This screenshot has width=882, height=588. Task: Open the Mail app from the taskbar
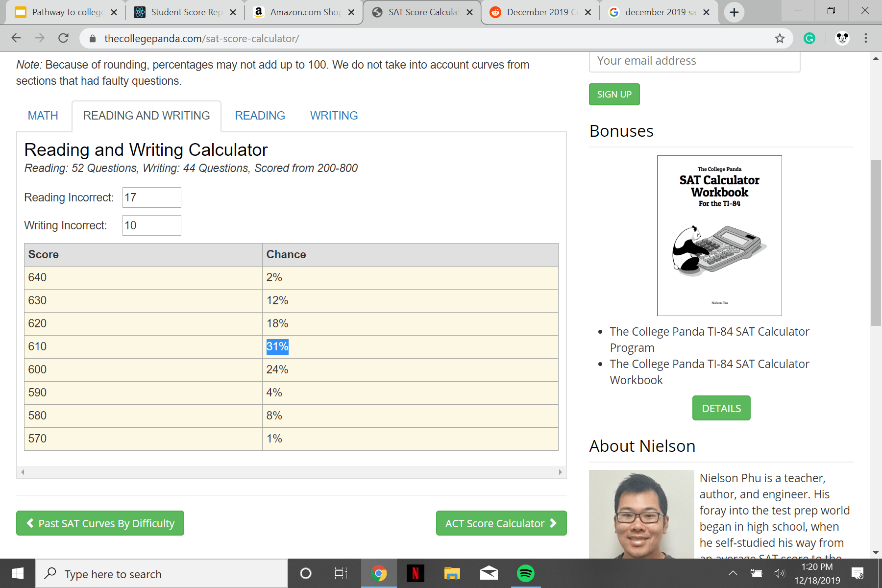point(489,573)
